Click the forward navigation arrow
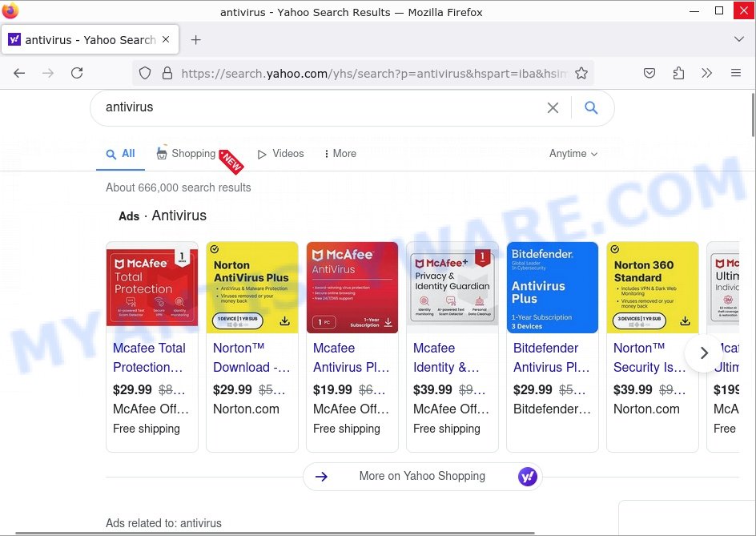The image size is (756, 536). pos(48,74)
